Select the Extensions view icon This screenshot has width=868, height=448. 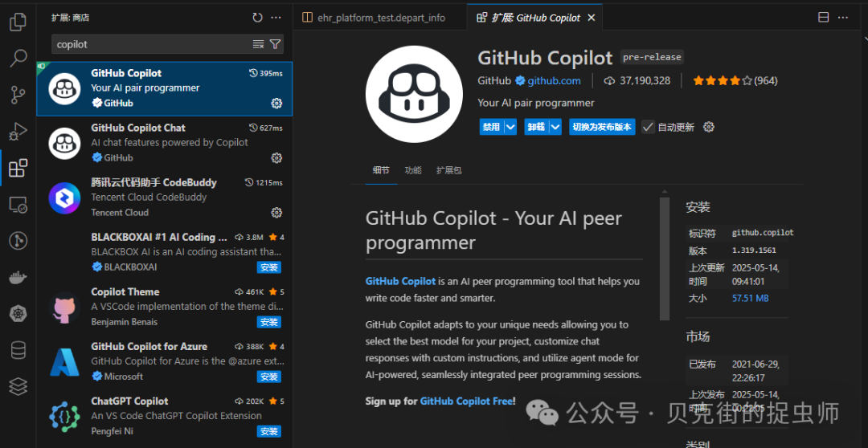pyautogui.click(x=18, y=168)
